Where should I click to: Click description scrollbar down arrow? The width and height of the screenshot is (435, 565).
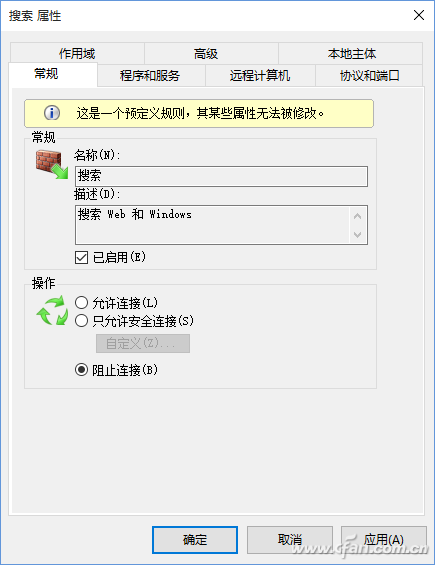358,235
